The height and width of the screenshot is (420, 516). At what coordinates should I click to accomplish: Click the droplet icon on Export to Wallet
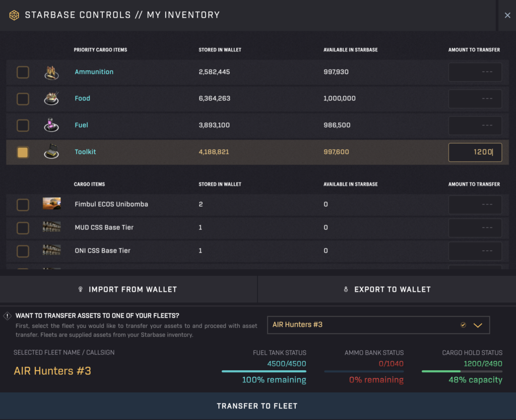347,289
